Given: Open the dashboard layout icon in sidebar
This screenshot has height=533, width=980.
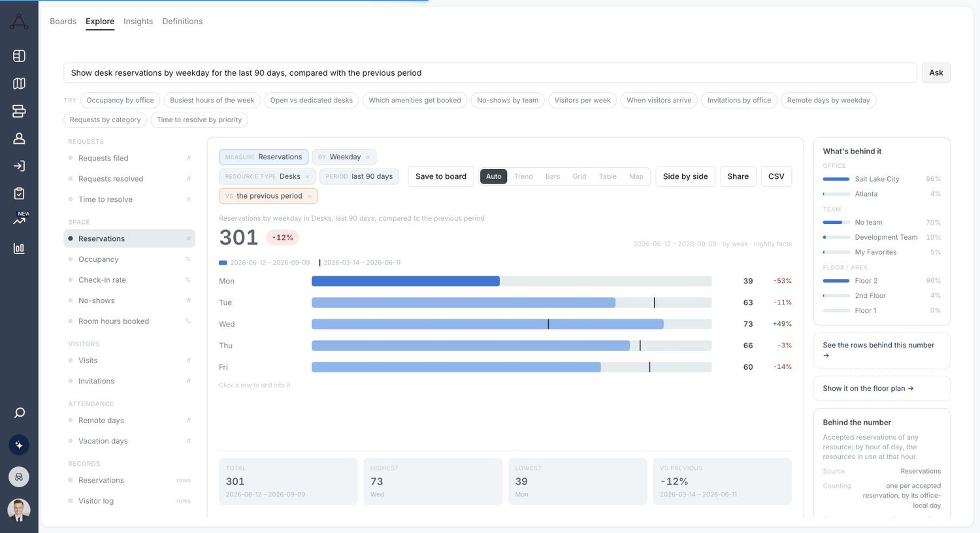Looking at the screenshot, I should (19, 56).
